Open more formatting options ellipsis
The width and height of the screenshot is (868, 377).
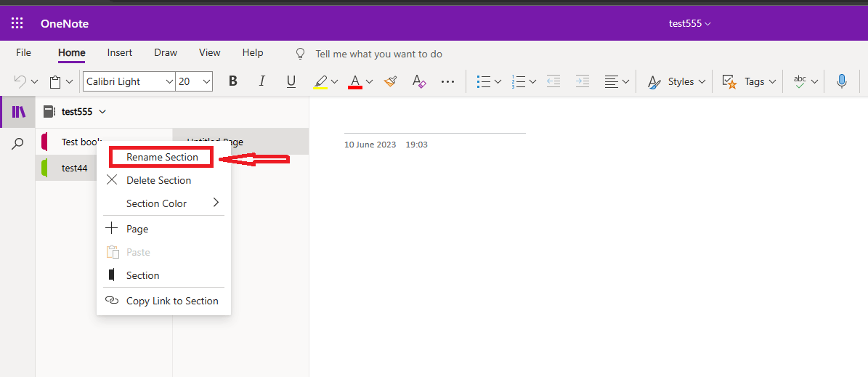[x=447, y=81]
